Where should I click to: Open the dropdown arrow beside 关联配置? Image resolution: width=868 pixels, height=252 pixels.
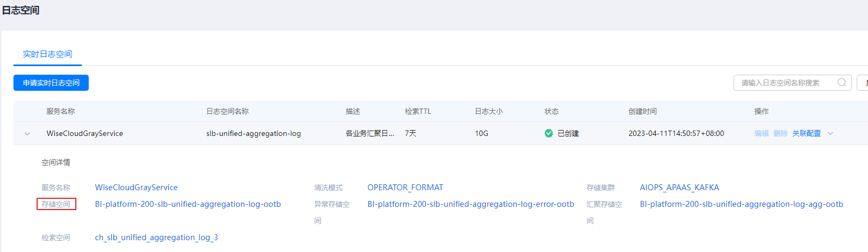[830, 134]
